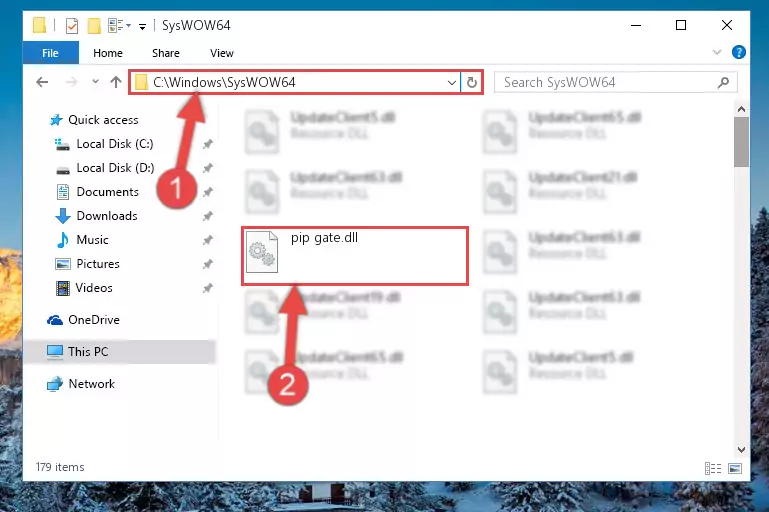Click the pin icon beside Videos

[x=208, y=288]
